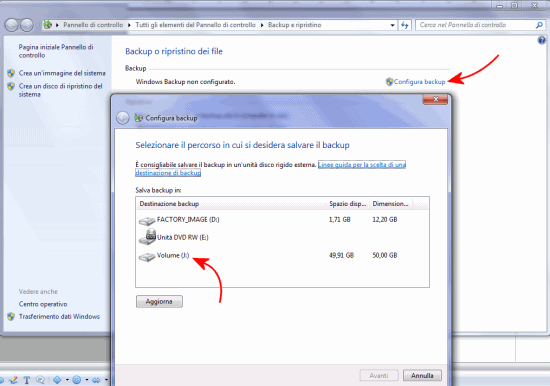The image size is (550, 386).
Task: Open Crea un disco di ripristino del sistema
Action: [x=60, y=90]
